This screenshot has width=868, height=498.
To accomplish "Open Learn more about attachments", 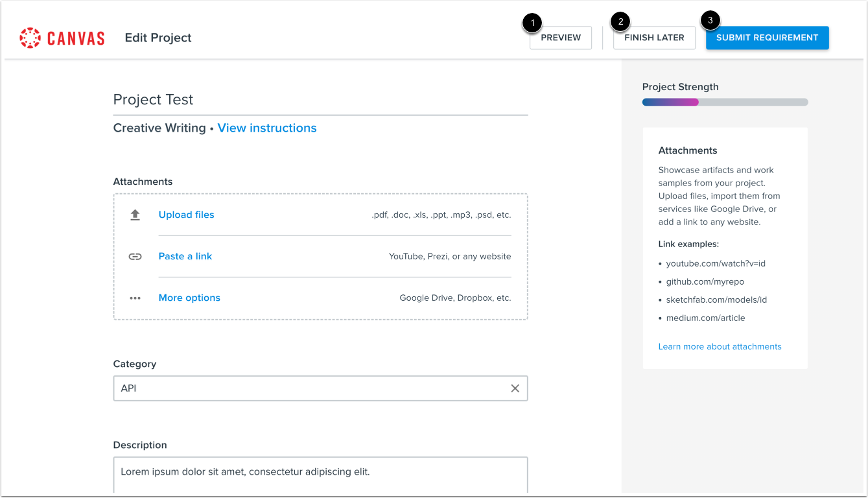I will pyautogui.click(x=720, y=346).
